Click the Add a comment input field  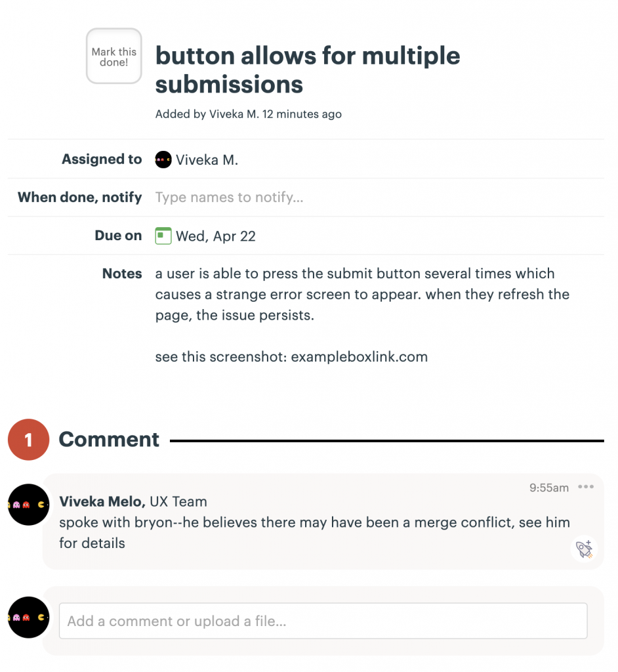[323, 620]
